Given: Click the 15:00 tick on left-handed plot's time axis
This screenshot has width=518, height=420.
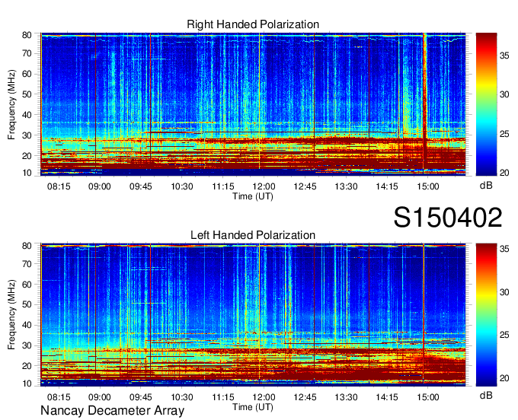Looking at the screenshot, I should coord(428,397).
